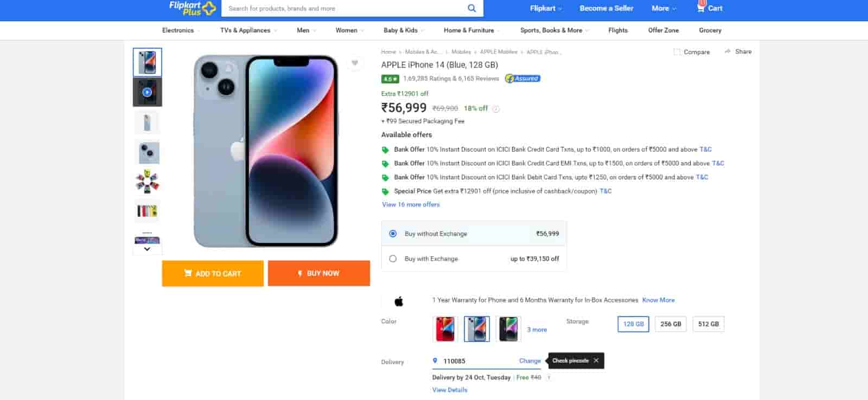The width and height of the screenshot is (868, 400).
Task: Choose the red iPhone color
Action: pos(445,329)
